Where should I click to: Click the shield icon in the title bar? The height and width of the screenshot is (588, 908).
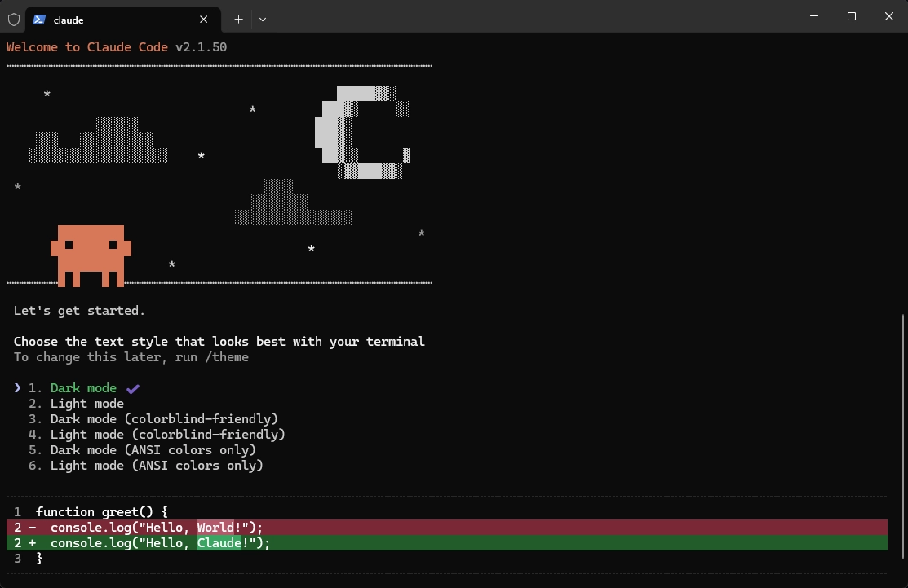tap(13, 19)
